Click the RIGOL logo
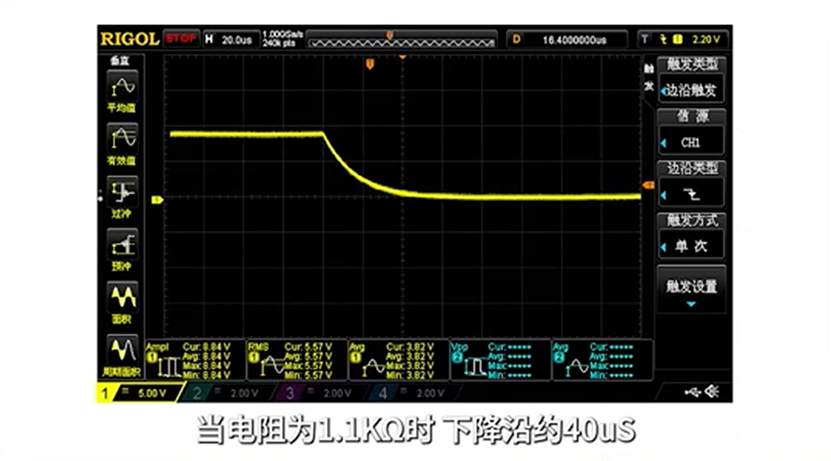The width and height of the screenshot is (831, 461). (129, 39)
